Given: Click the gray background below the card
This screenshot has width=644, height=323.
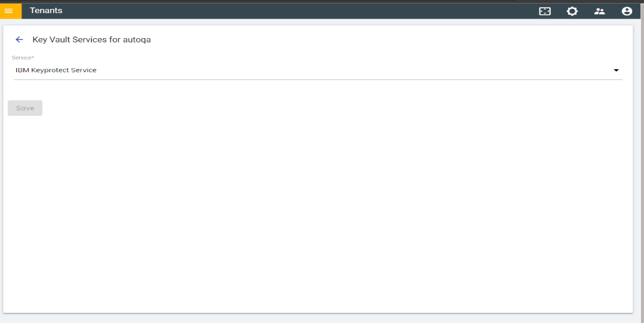Looking at the screenshot, I should [318, 318].
